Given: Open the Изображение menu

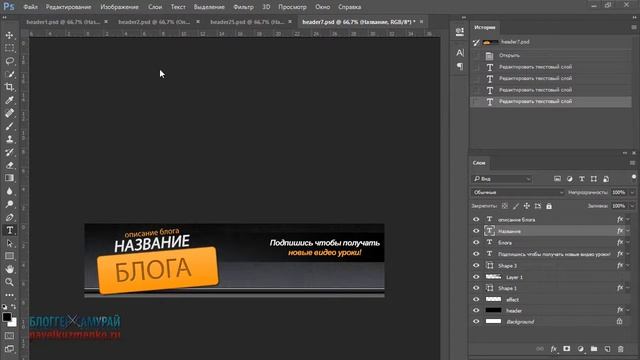Looking at the screenshot, I should click(x=120, y=7).
